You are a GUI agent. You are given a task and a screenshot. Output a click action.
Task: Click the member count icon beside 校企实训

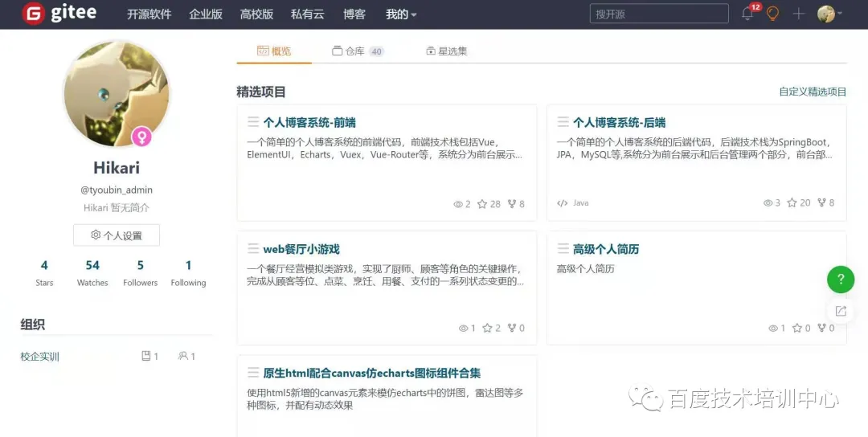point(182,356)
